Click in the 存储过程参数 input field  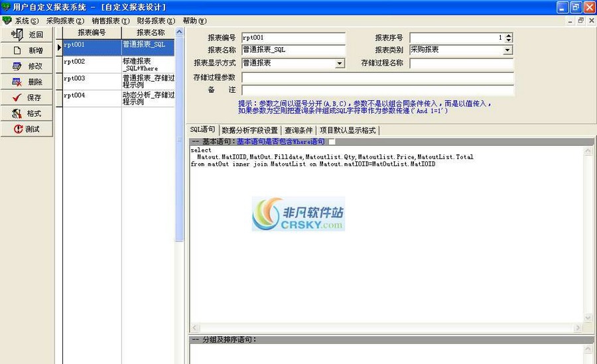tap(377, 78)
